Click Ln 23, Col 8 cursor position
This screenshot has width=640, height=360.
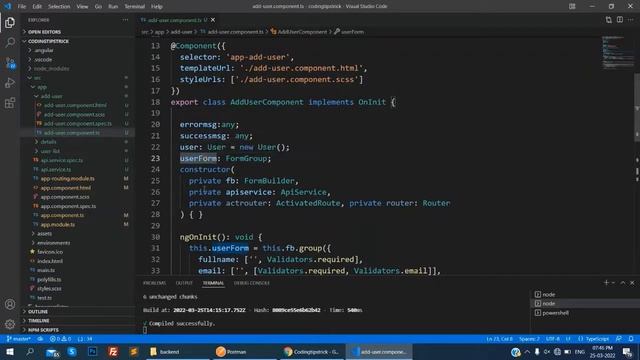click(500, 339)
